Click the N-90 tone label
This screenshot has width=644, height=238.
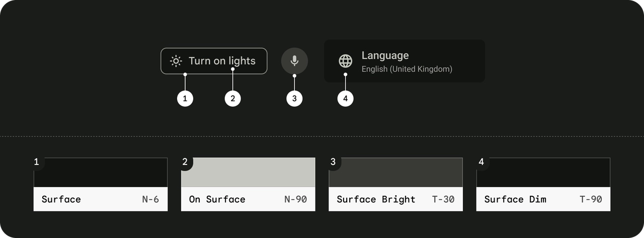click(295, 199)
